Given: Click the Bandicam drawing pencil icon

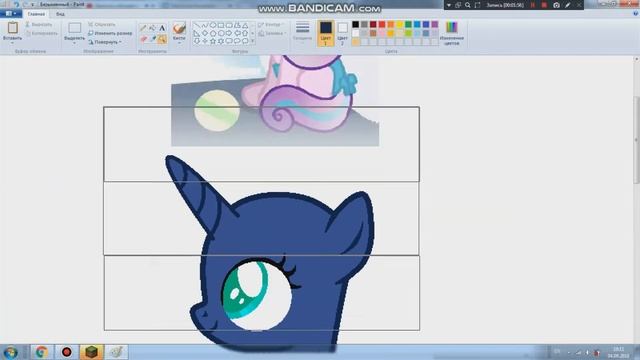Looking at the screenshot, I should (568, 5).
